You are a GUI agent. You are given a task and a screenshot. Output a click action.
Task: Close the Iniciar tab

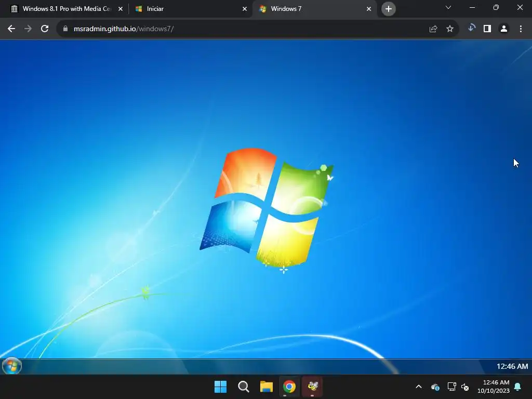(x=245, y=9)
